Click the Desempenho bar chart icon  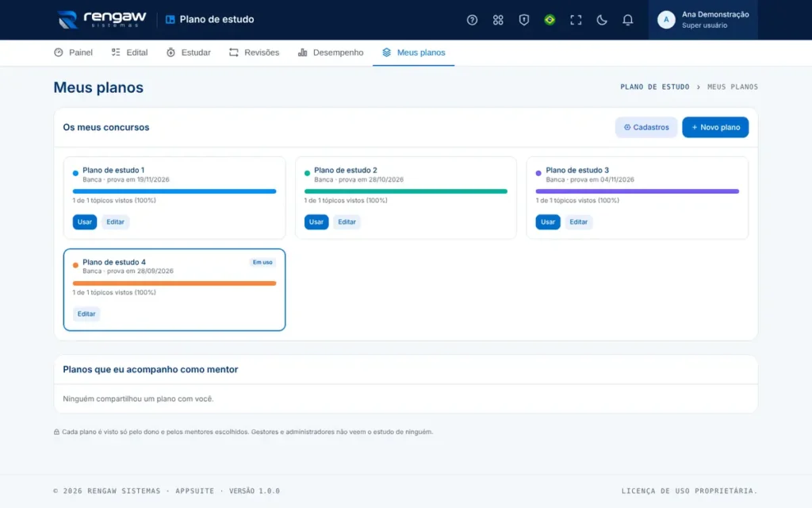point(302,52)
